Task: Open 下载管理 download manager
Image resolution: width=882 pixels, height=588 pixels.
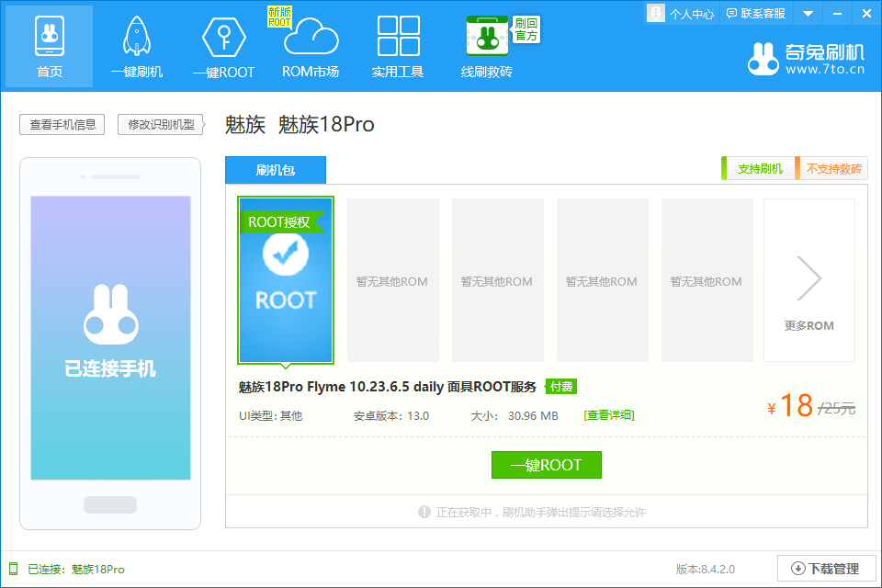Action: tap(824, 569)
